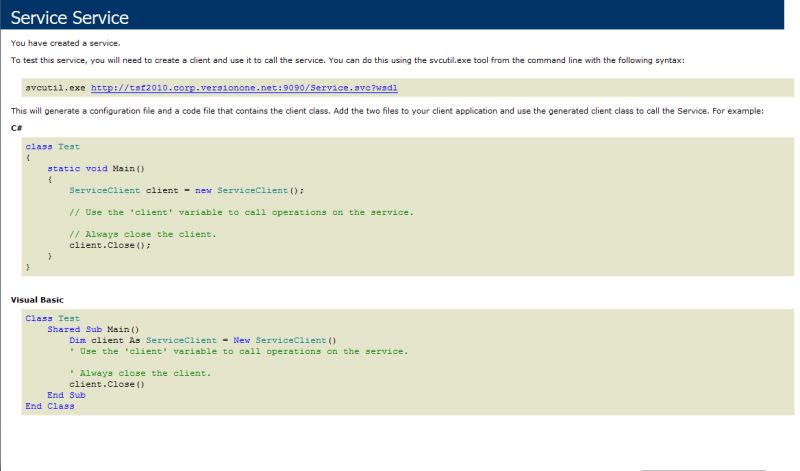Image resolution: width=800 pixels, height=471 pixels.
Task: Click the 'End Sub' VB line
Action: click(66, 395)
